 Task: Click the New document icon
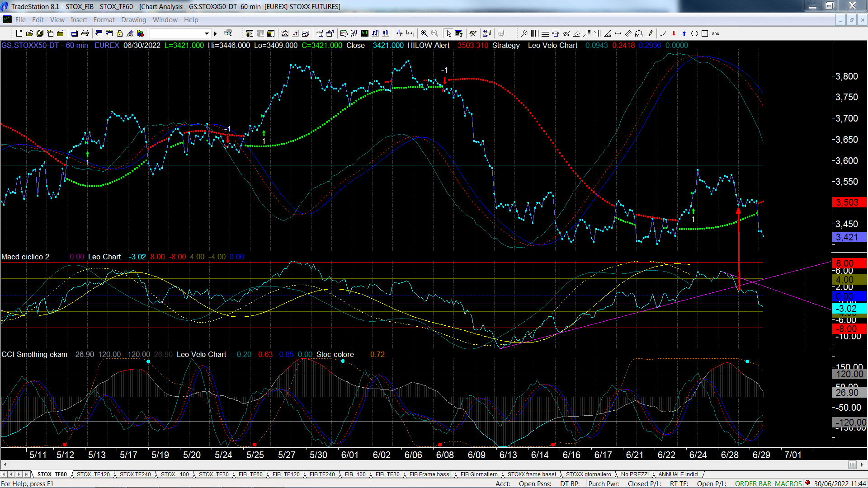pos(19,33)
